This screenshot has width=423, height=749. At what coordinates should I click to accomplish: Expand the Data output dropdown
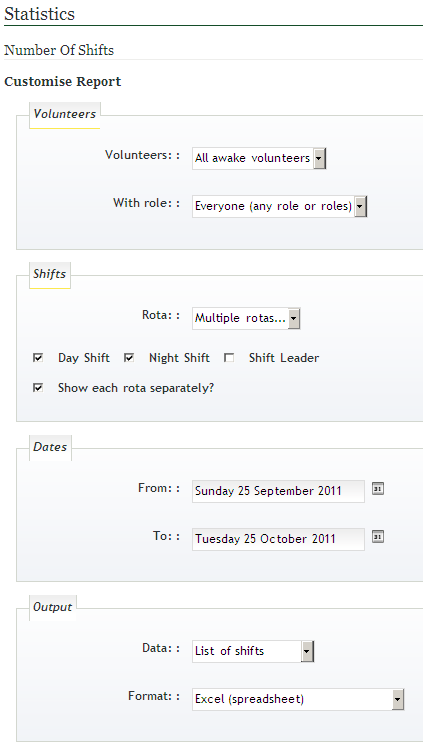click(x=253, y=651)
